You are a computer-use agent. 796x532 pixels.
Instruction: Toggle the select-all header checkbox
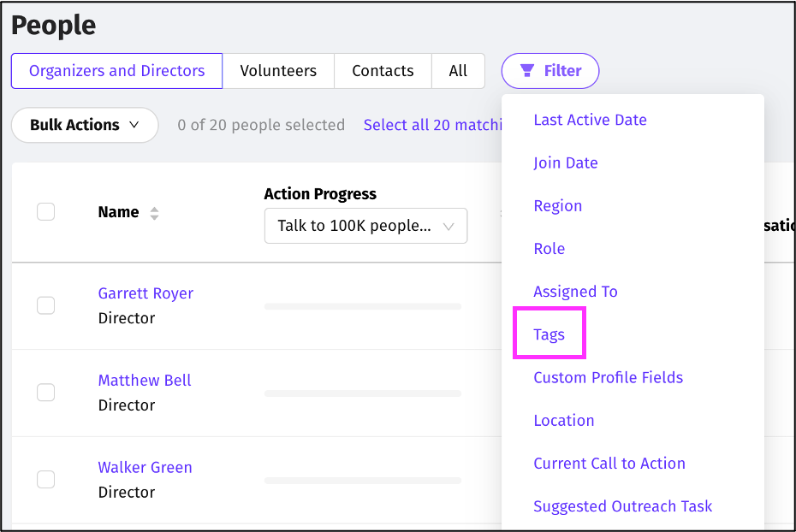tap(46, 212)
